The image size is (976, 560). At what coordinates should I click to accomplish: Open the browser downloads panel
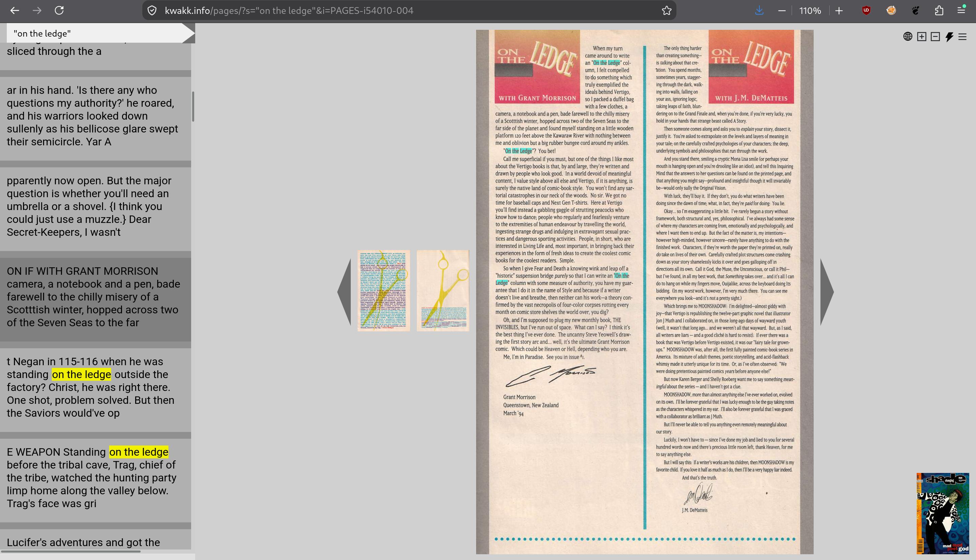coord(759,11)
